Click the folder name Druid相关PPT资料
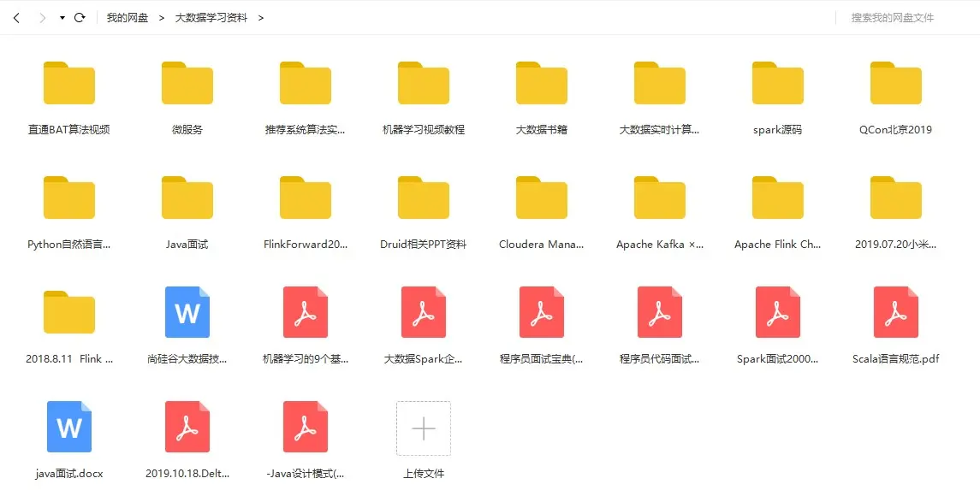980x490 pixels. [423, 245]
